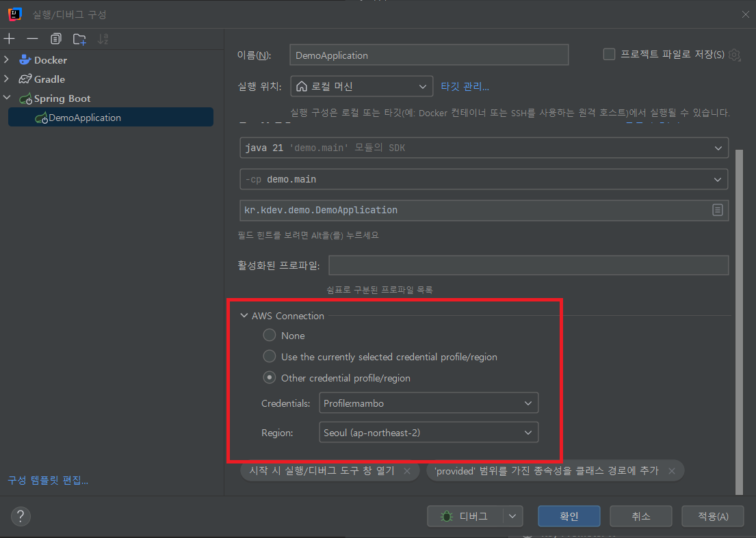
Task: Click the 타깃 관리 link
Action: [465, 87]
